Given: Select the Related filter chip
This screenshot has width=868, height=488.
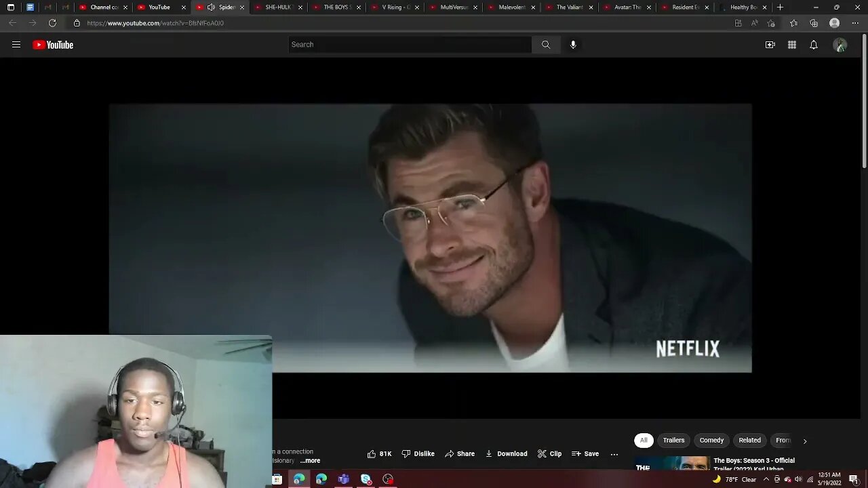Looking at the screenshot, I should (x=749, y=441).
